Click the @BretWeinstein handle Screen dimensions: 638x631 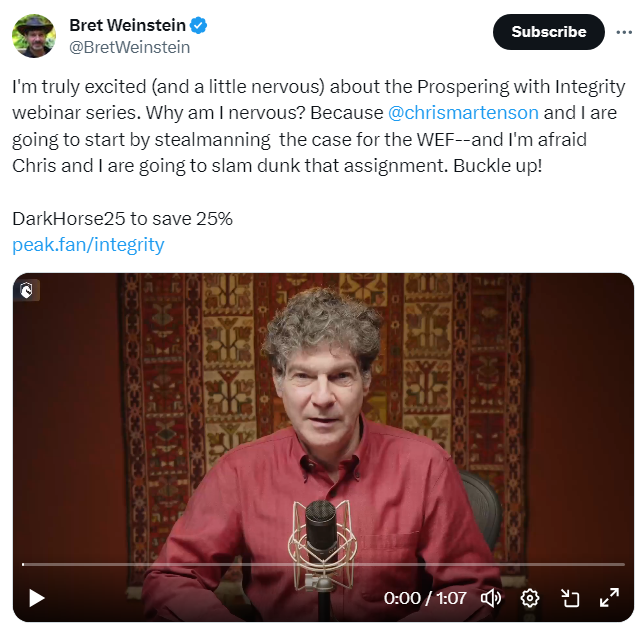coord(129,47)
